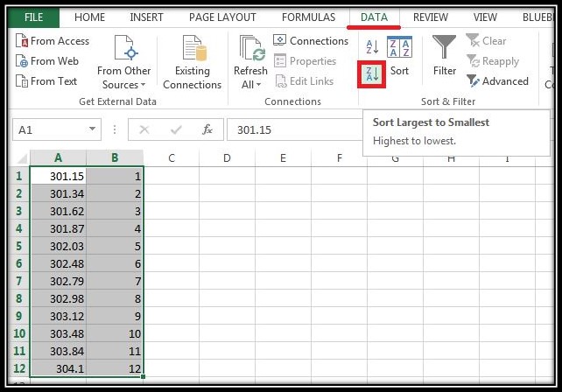Cancel entry with the X icon
Viewport: 562px width, 392px height.
coord(144,129)
